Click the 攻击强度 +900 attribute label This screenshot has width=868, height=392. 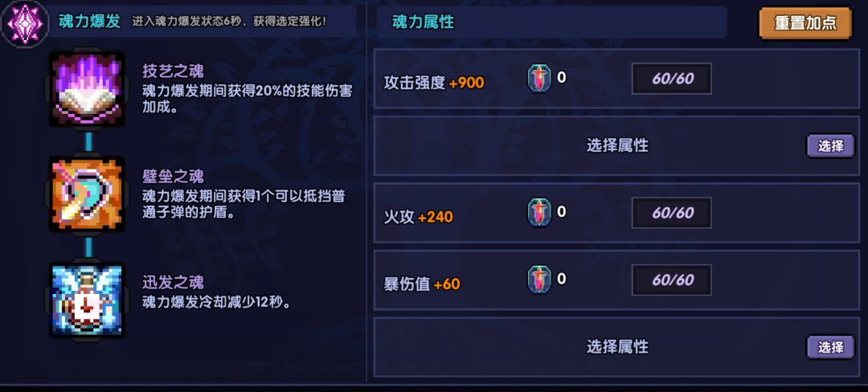tap(434, 82)
